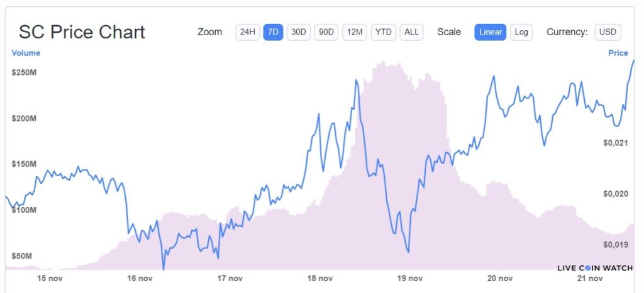Click the $0,021 price axis tick

tap(615, 143)
